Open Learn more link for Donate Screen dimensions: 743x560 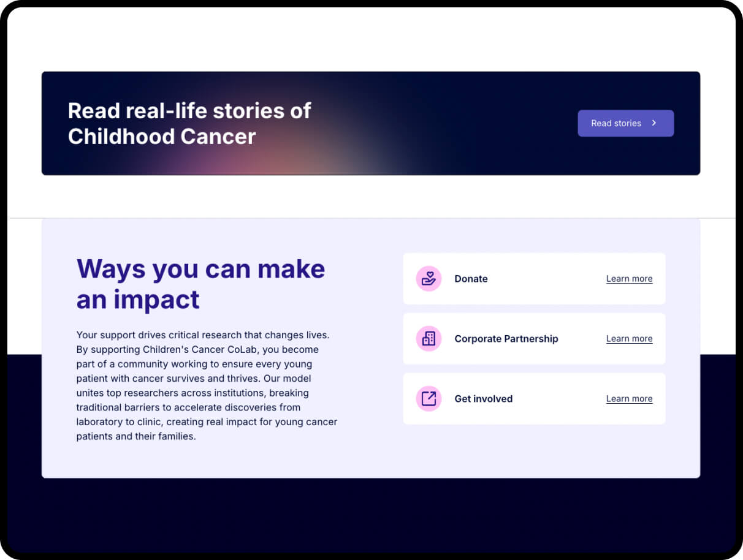[x=629, y=279]
